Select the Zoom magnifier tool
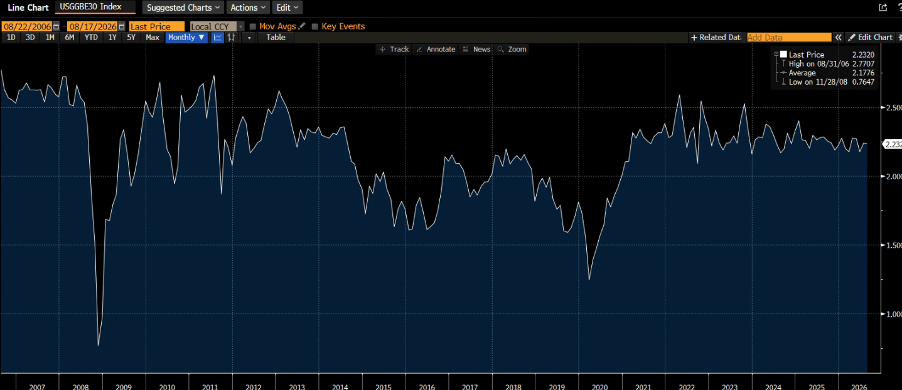Screen dimensions: 902x390 pos(512,49)
